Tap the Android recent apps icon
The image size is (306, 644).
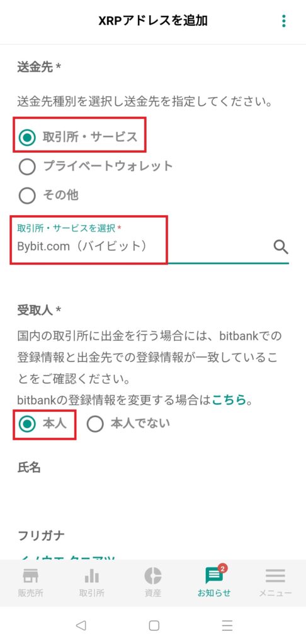coord(227,625)
